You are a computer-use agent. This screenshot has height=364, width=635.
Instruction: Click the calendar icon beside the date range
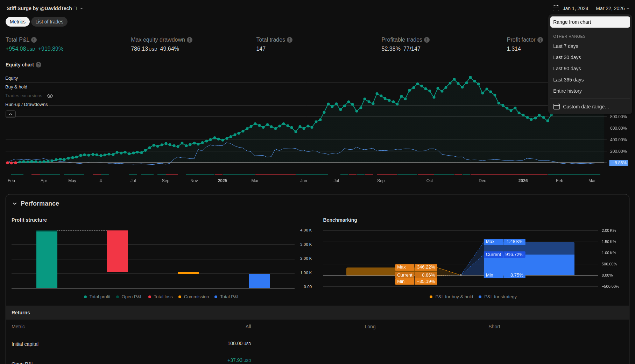tap(556, 8)
